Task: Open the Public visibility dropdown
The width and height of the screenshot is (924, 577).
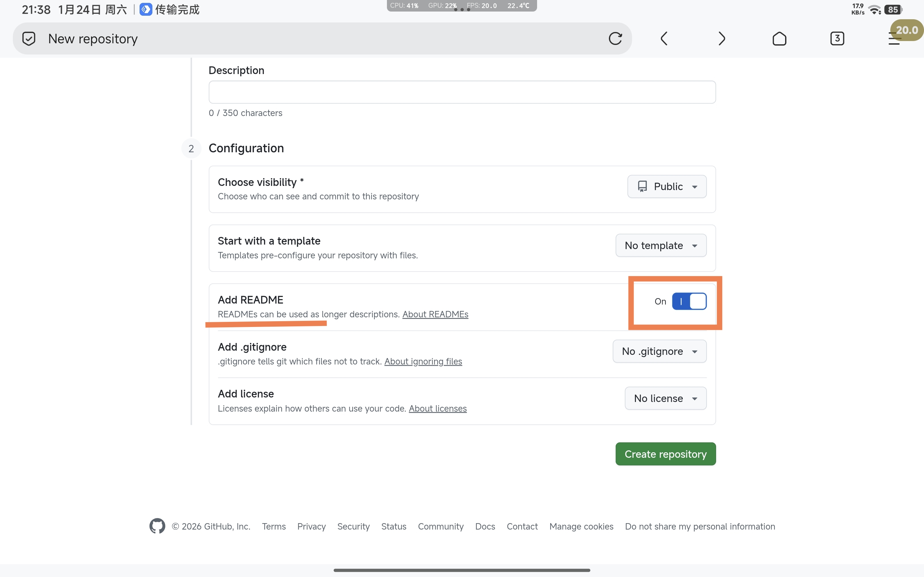Action: (666, 186)
